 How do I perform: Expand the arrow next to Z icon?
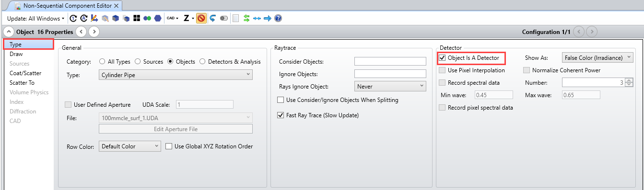pos(193,18)
